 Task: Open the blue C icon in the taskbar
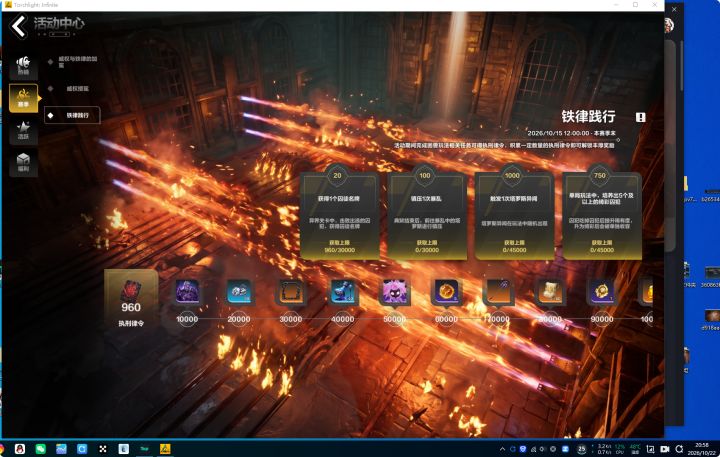pyautogui.click(x=82, y=449)
